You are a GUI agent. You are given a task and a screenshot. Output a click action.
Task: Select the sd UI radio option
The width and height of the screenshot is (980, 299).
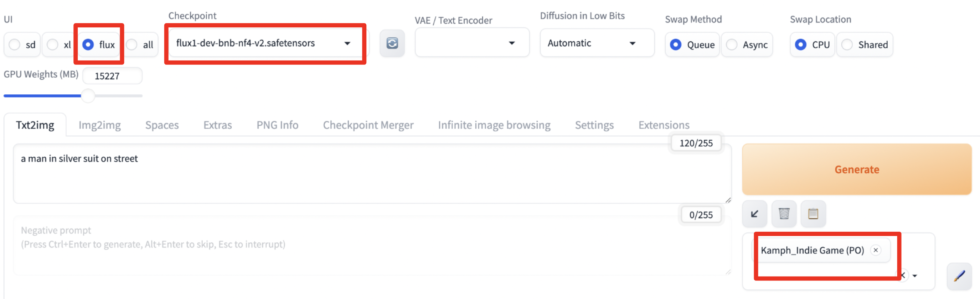coord(15,45)
